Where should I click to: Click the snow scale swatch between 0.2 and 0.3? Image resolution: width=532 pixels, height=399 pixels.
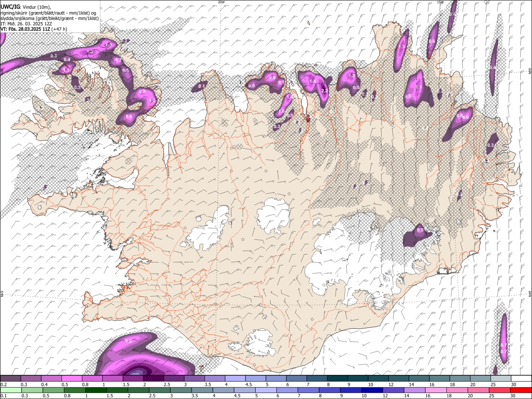11,378
